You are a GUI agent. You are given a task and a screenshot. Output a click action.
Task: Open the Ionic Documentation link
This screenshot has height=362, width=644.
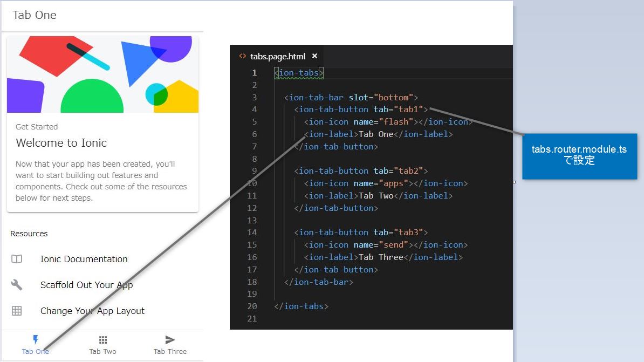(x=84, y=259)
